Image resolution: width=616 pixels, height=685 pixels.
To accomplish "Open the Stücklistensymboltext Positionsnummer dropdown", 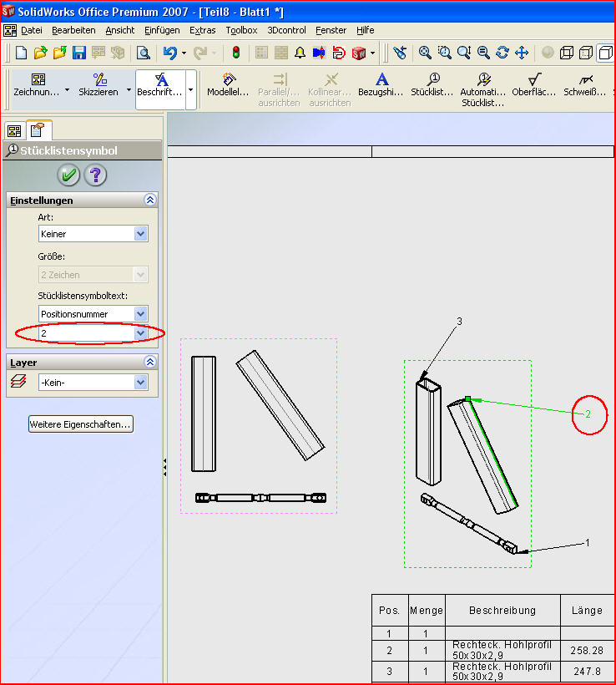I will (93, 313).
